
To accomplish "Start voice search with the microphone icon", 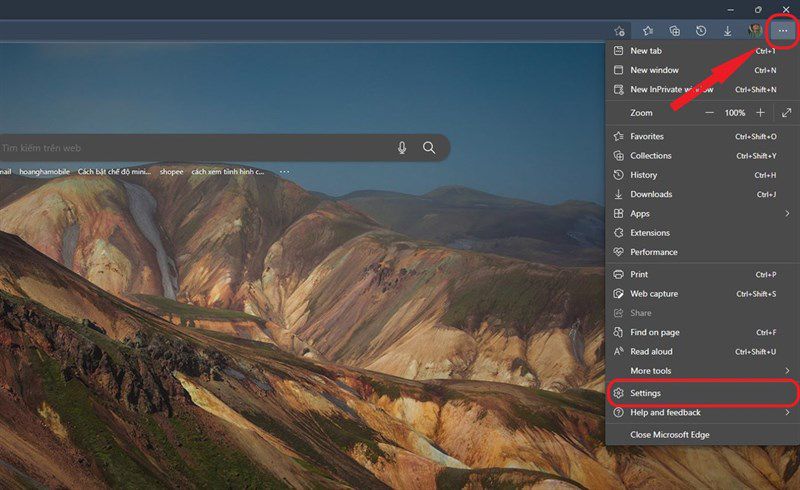I will point(402,148).
